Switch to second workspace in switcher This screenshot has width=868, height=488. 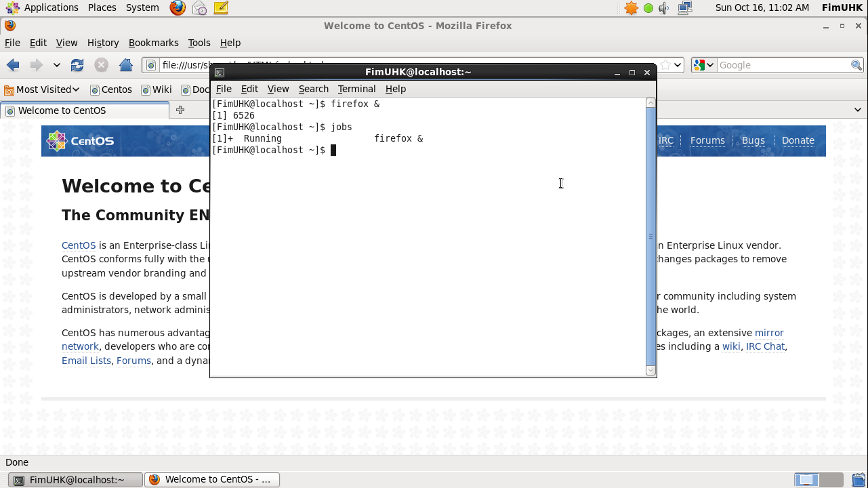pyautogui.click(x=831, y=480)
